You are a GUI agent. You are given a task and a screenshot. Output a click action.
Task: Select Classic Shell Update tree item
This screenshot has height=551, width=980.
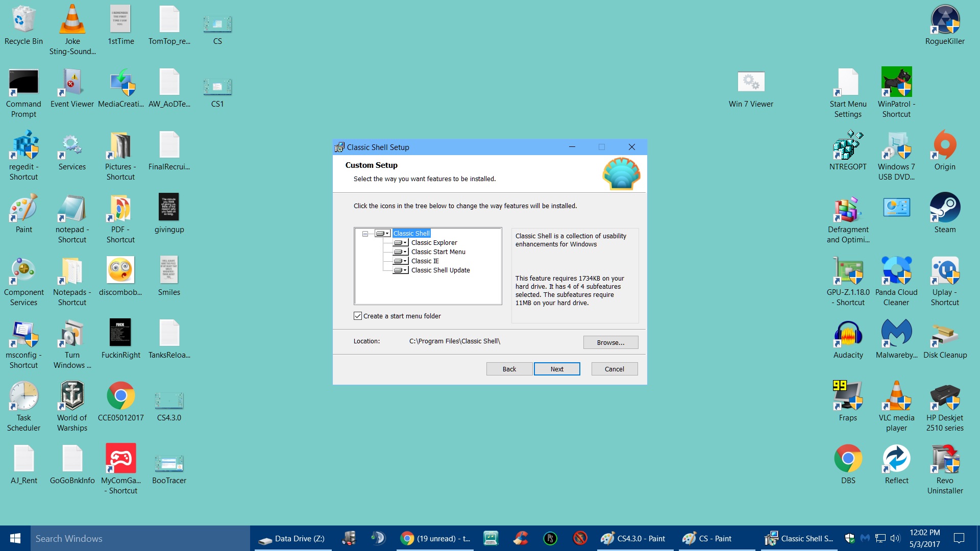[440, 270]
